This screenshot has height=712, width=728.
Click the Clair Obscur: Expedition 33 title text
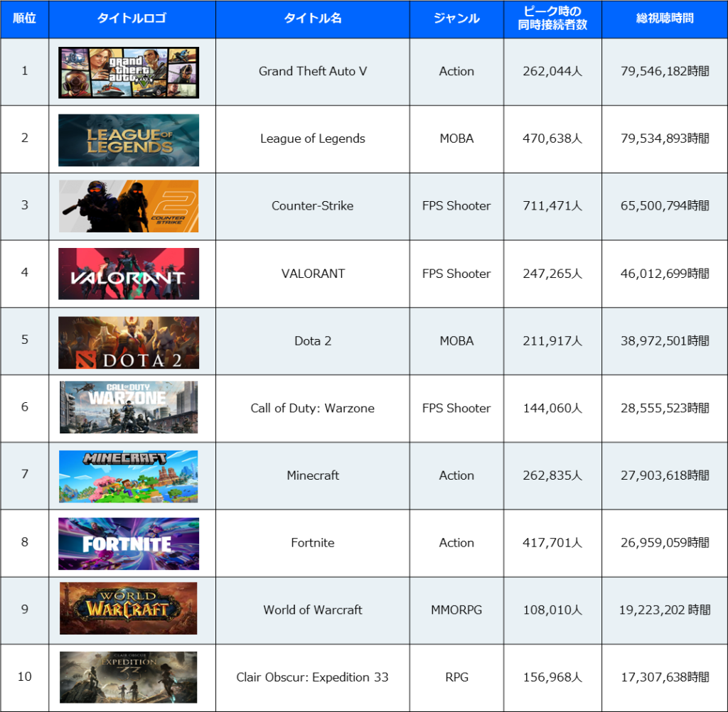[313, 677]
